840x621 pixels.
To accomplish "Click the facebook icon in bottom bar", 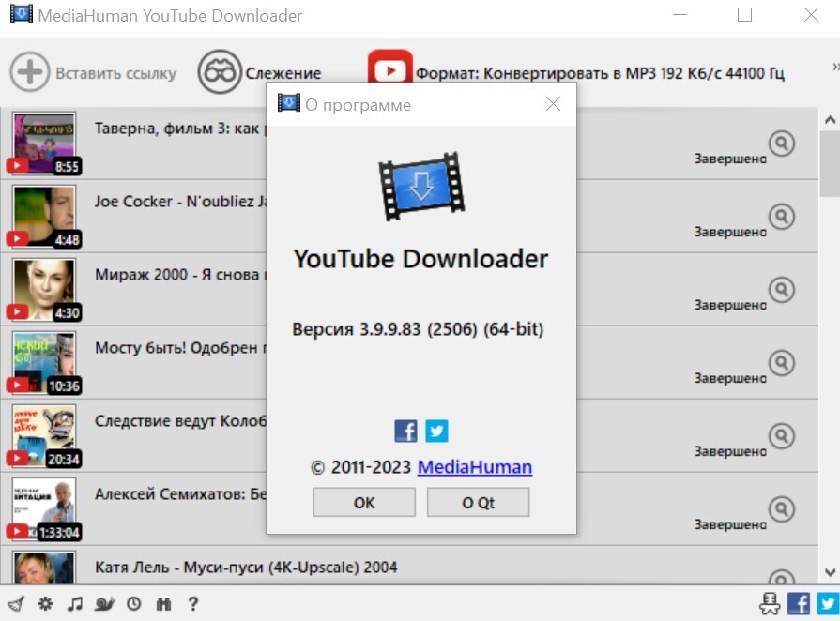I will (x=799, y=604).
